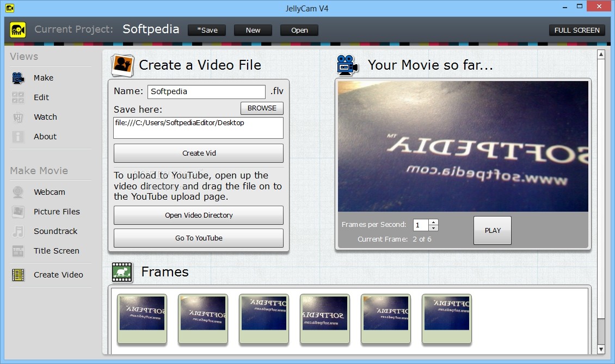
Task: Click Open Video Directory button
Action: (x=199, y=215)
